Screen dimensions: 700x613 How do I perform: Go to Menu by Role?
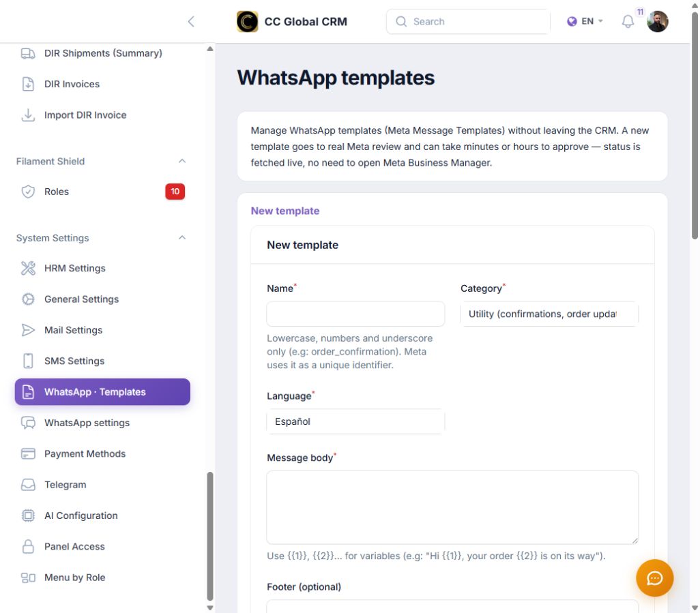(x=102, y=578)
